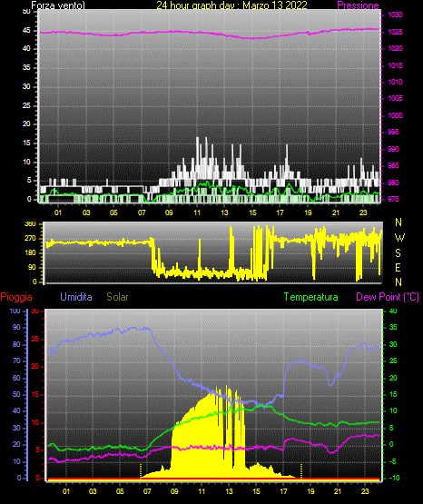The width and height of the screenshot is (423, 504).
Task: Click hour 07 on bottom graph axis
Action: point(147,491)
